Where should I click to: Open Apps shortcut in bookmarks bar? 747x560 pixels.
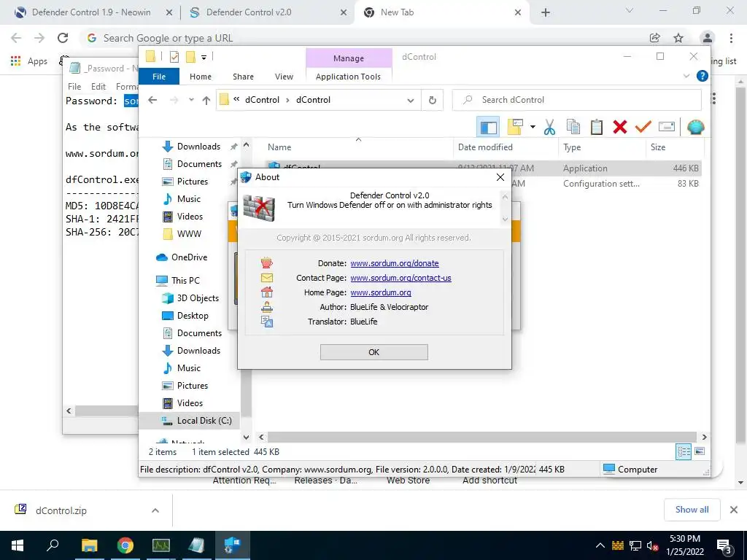pos(29,61)
